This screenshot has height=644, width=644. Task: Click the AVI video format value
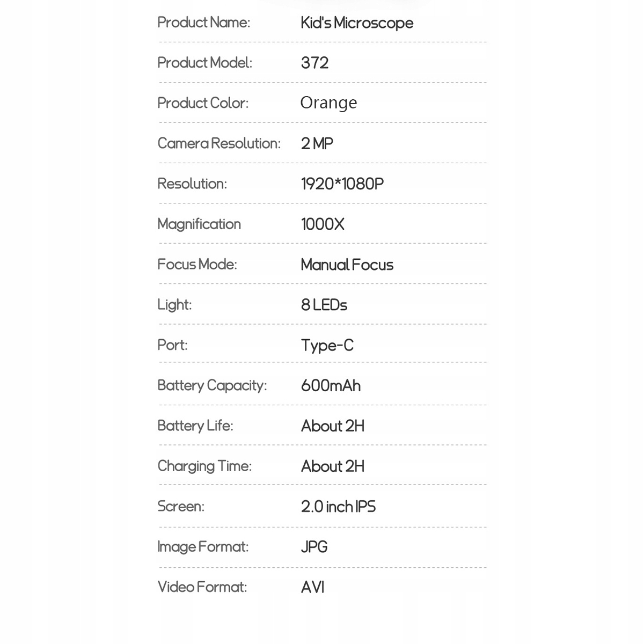[312, 587]
